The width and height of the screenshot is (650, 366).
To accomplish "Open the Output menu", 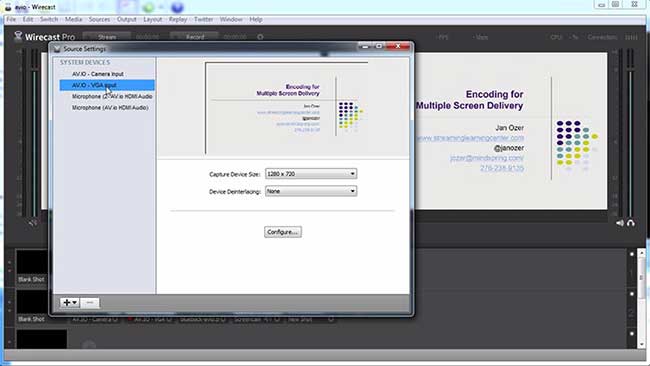I will point(126,19).
